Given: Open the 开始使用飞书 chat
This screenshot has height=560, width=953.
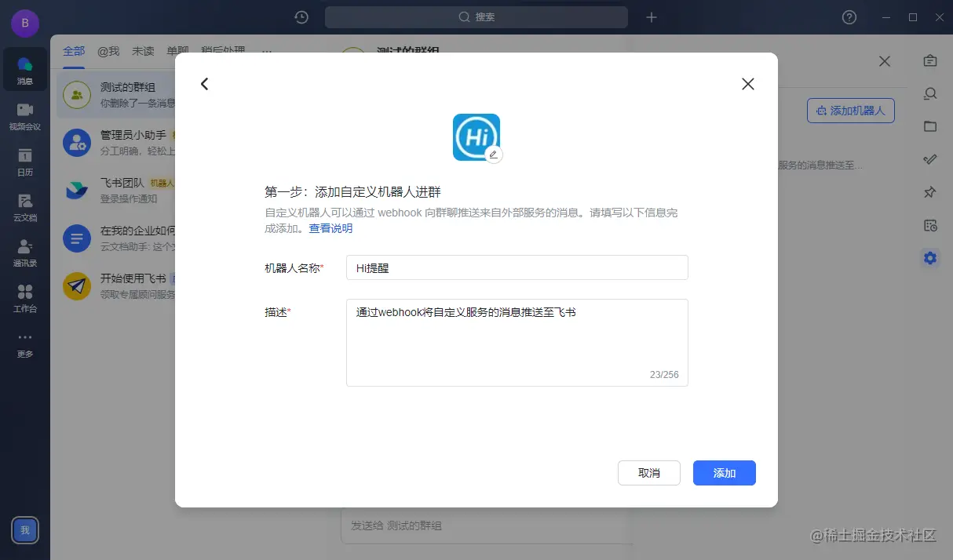Looking at the screenshot, I should [116, 286].
